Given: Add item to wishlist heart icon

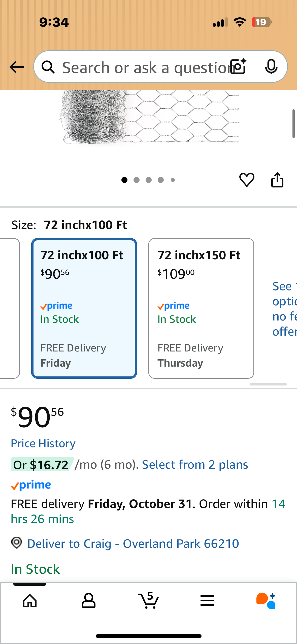Looking at the screenshot, I should 247,180.
